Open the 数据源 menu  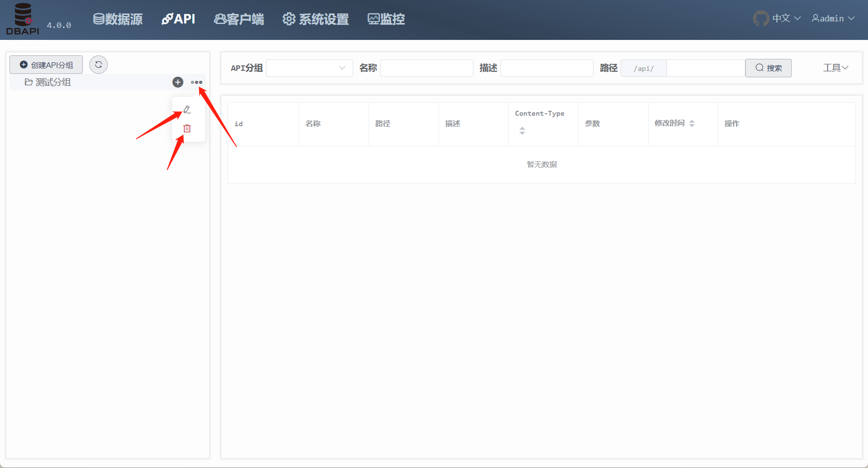118,19
